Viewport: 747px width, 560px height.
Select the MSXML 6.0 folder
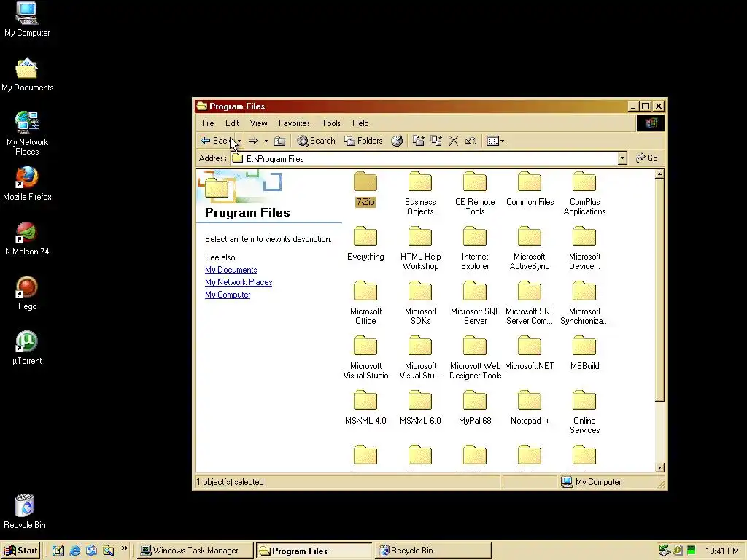coord(420,408)
